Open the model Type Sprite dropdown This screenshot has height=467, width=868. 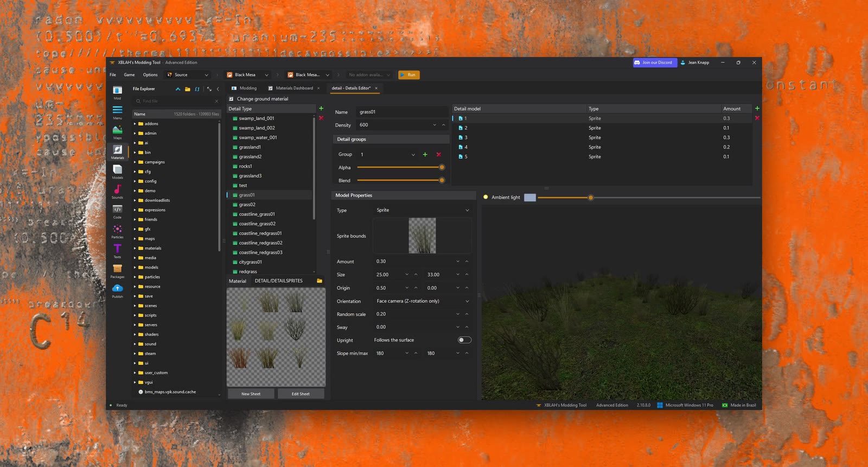(422, 210)
